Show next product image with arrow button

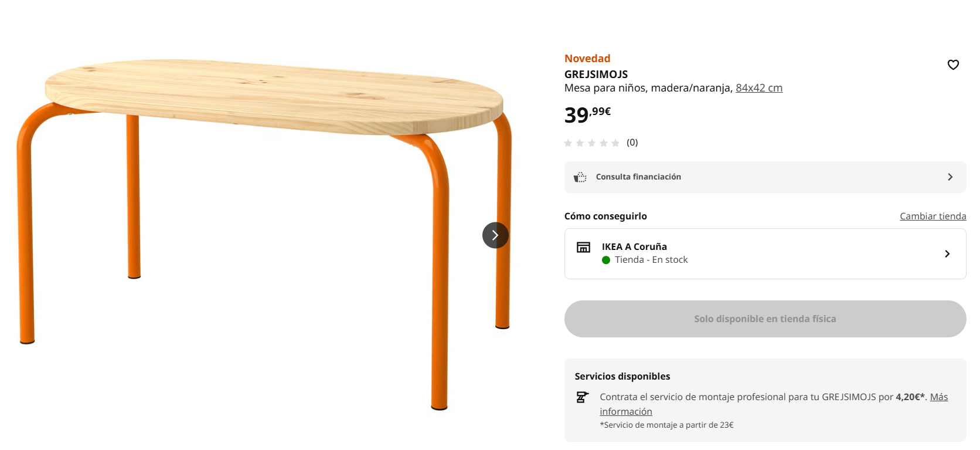click(495, 235)
